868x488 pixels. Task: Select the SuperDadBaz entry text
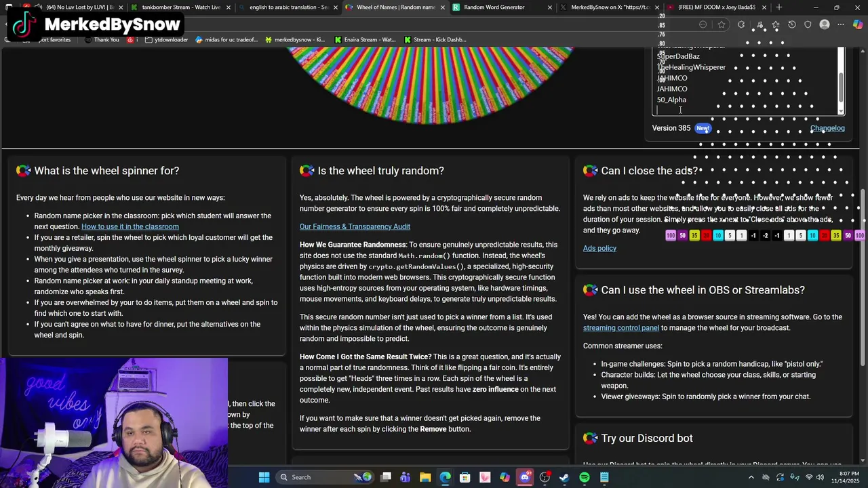(x=678, y=56)
